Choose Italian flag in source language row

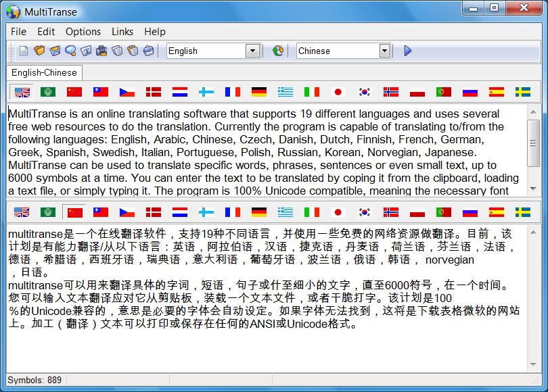tap(312, 92)
